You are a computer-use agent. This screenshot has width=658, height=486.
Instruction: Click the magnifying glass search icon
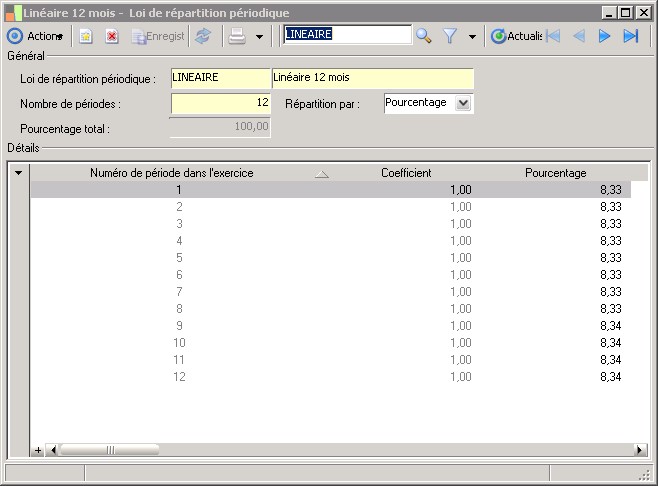pyautogui.click(x=424, y=36)
